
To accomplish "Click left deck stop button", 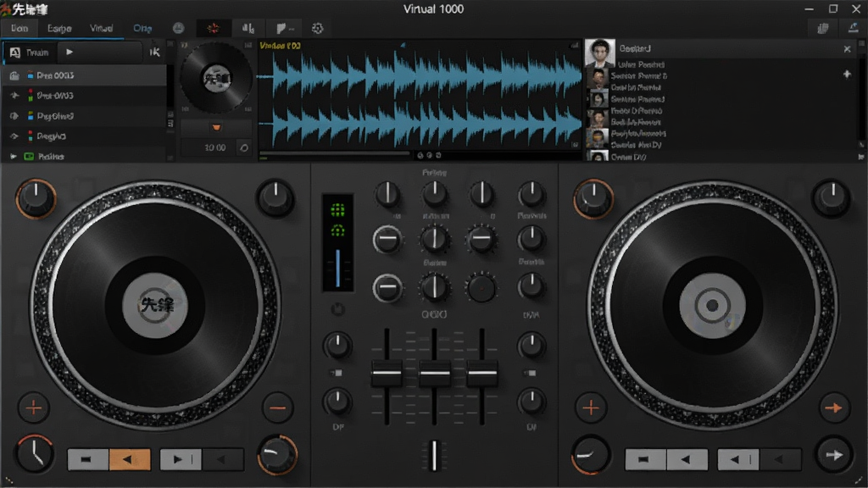I will [88, 459].
